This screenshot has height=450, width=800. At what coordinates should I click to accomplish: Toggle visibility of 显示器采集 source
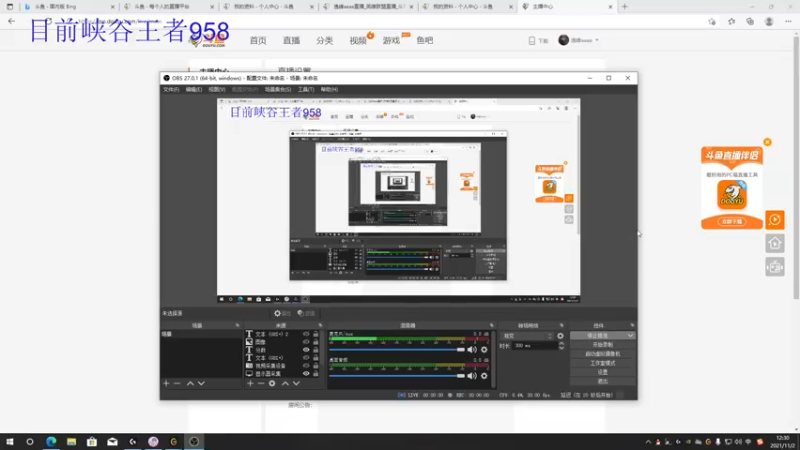(x=306, y=373)
